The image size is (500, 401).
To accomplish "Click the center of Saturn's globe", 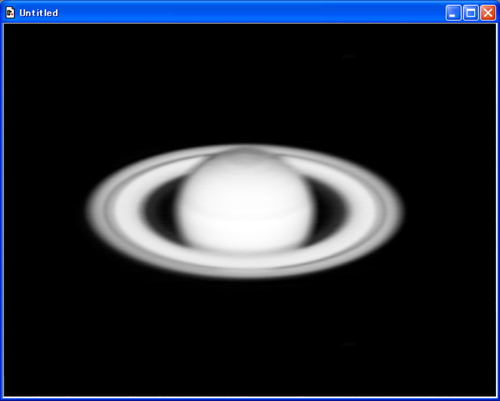I will [246, 202].
